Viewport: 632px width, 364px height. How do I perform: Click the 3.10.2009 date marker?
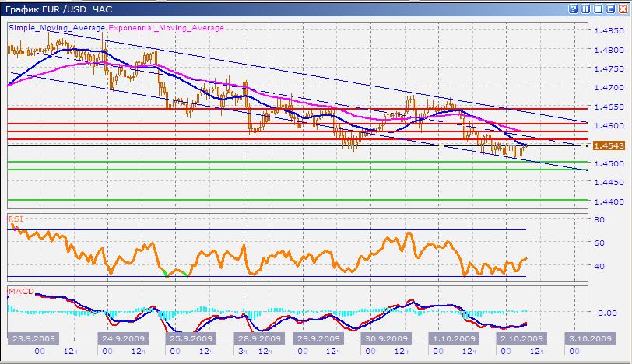587,339
